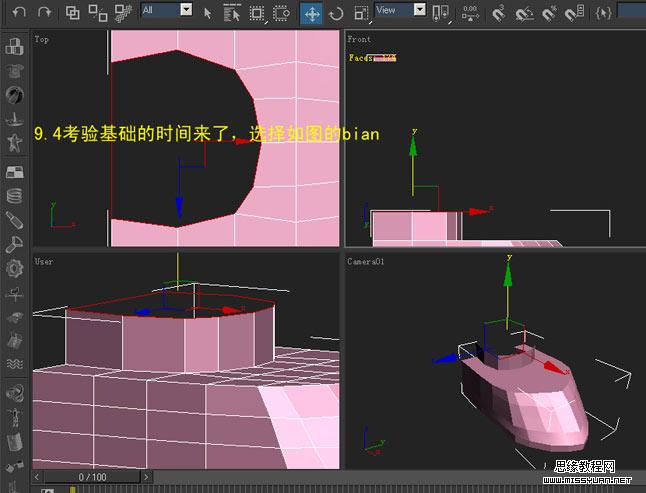Create a reactor Constraint Solver (rings icon)
This screenshot has height=493, width=646.
pos(14,393)
